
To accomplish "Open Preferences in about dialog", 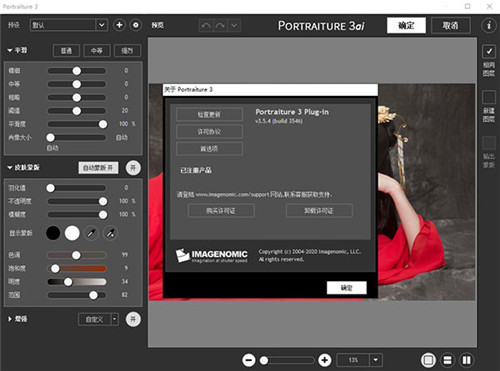I will (x=209, y=149).
